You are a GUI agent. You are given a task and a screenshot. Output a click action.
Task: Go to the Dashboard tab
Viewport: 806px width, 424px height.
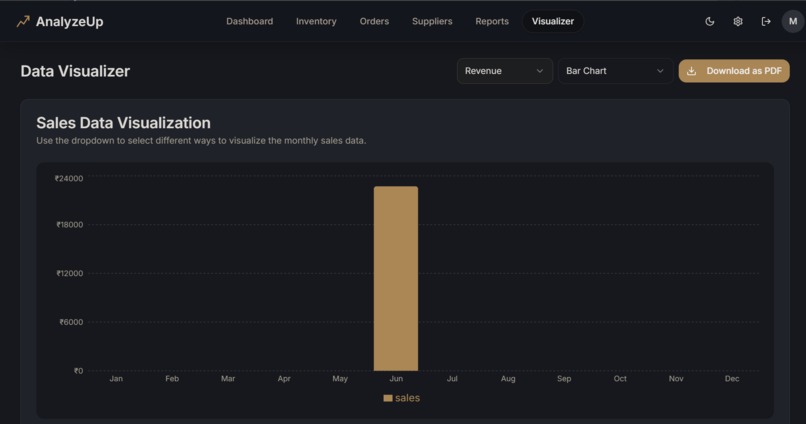pyautogui.click(x=249, y=22)
